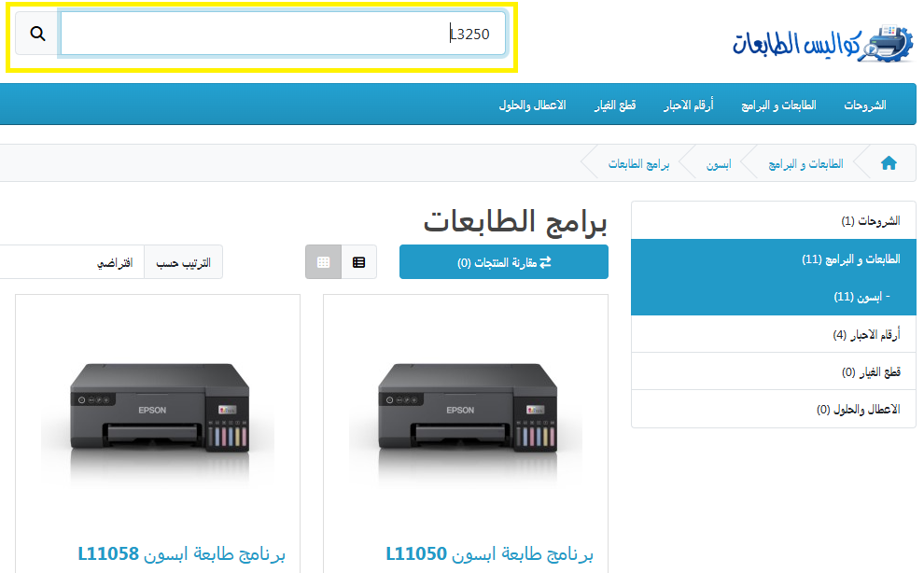Open برنامج طابعة ابسون L11058 link
Viewport: 924px width, 573px height.
(x=181, y=554)
